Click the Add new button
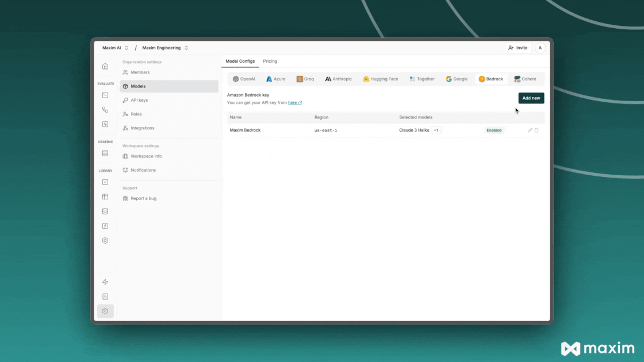The width and height of the screenshot is (644, 362). (x=531, y=98)
